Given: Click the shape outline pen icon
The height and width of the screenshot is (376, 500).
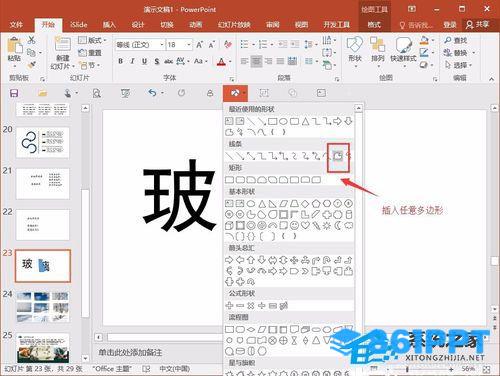Looking at the screenshot, I should point(424,53).
